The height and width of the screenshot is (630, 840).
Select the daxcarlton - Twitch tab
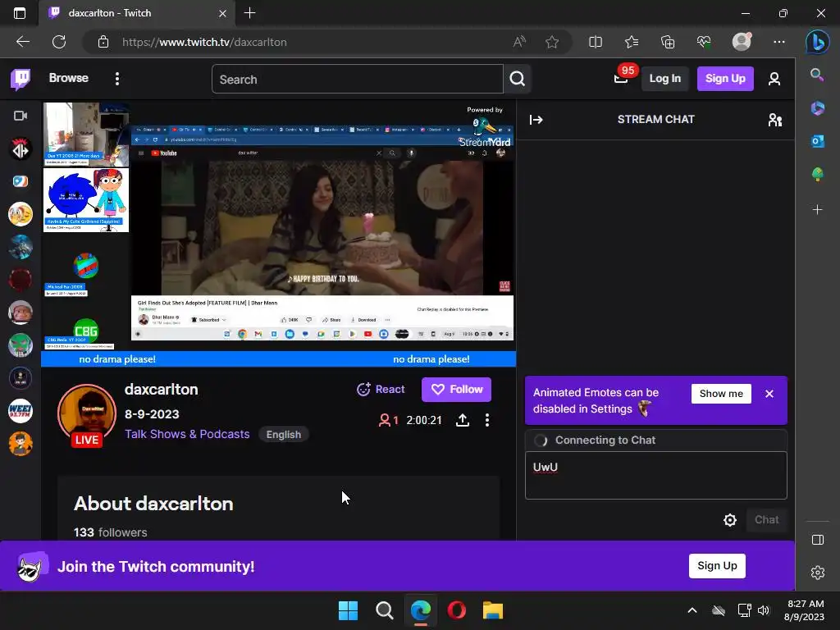tap(137, 13)
